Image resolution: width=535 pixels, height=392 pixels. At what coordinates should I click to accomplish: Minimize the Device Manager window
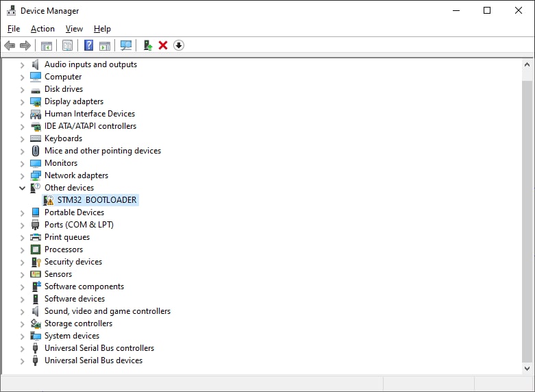pyautogui.click(x=456, y=10)
